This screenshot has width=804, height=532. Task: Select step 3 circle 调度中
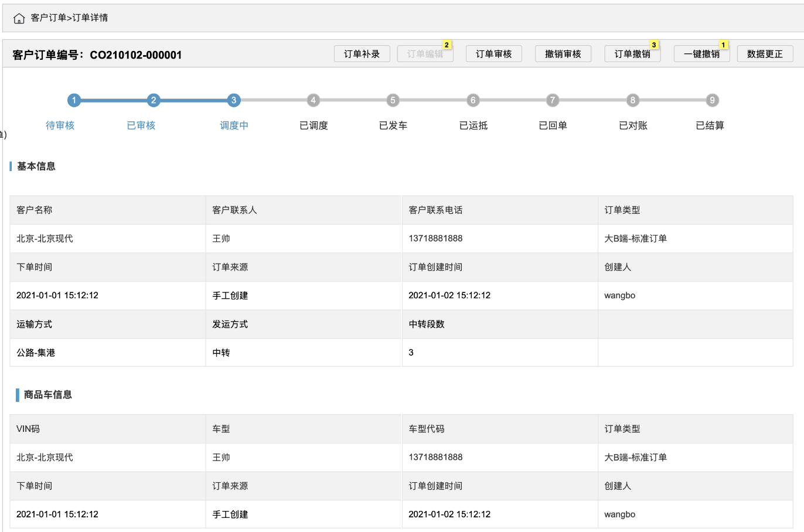pos(233,100)
